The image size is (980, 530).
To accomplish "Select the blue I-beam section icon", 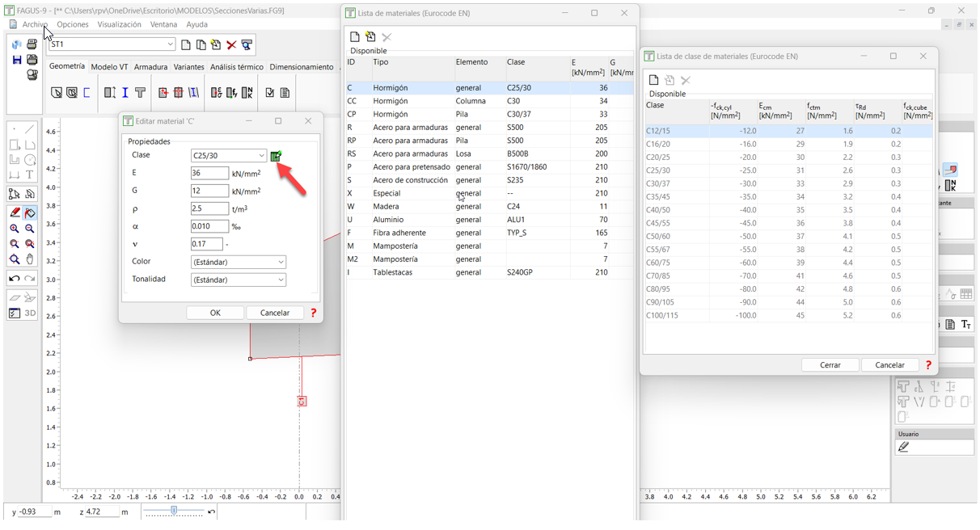I will (x=125, y=93).
